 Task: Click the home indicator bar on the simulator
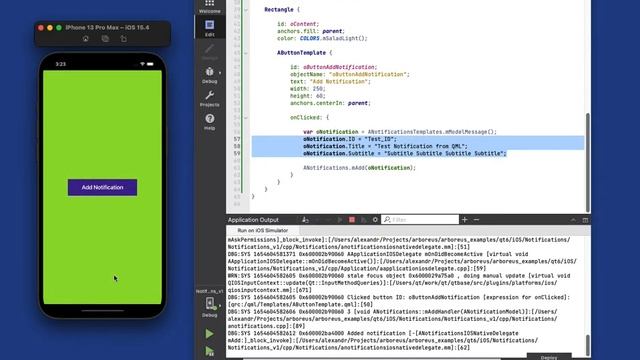pyautogui.click(x=102, y=311)
